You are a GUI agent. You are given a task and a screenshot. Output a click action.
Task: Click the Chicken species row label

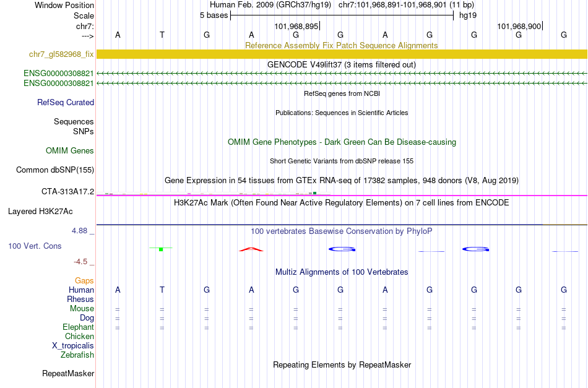tap(79, 336)
